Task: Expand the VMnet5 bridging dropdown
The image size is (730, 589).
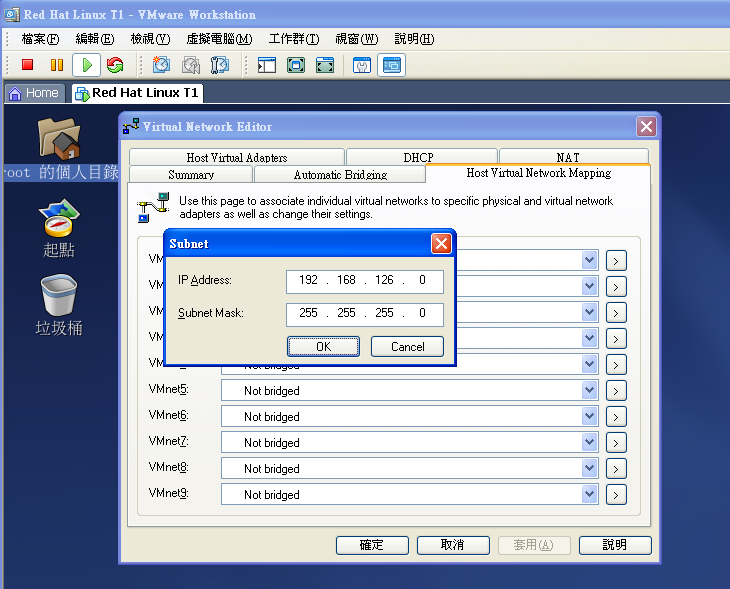Action: tap(589, 390)
